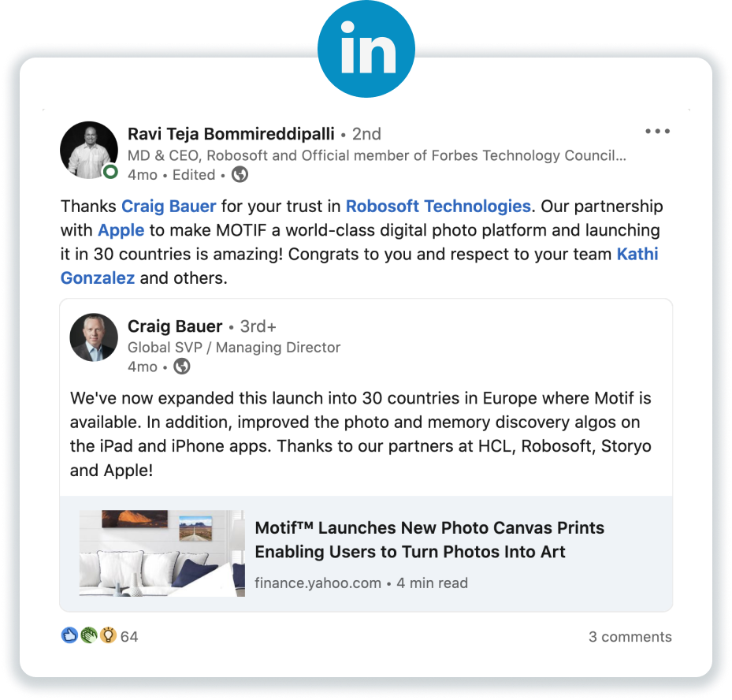Click the green clapping Celebrate reaction icon
Viewport: 732px width, 700px height.
click(89, 635)
